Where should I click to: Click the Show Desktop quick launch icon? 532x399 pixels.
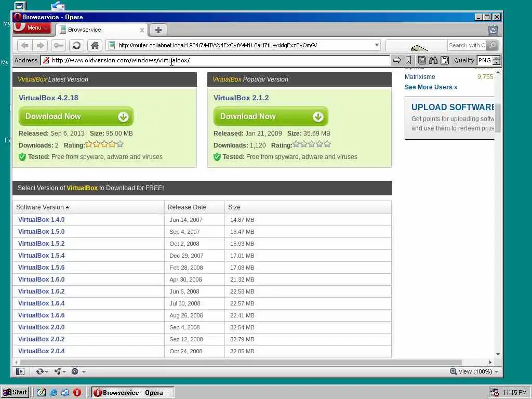42,393
